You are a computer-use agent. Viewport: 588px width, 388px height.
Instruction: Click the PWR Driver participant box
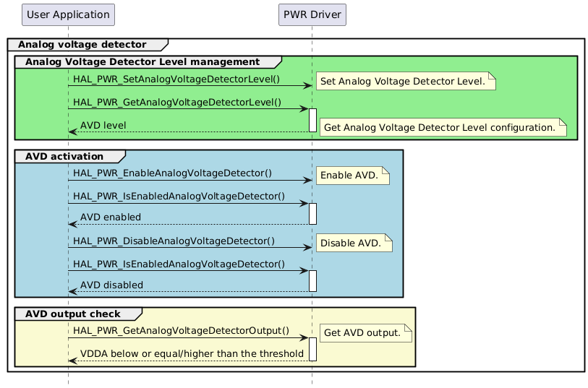(x=312, y=14)
